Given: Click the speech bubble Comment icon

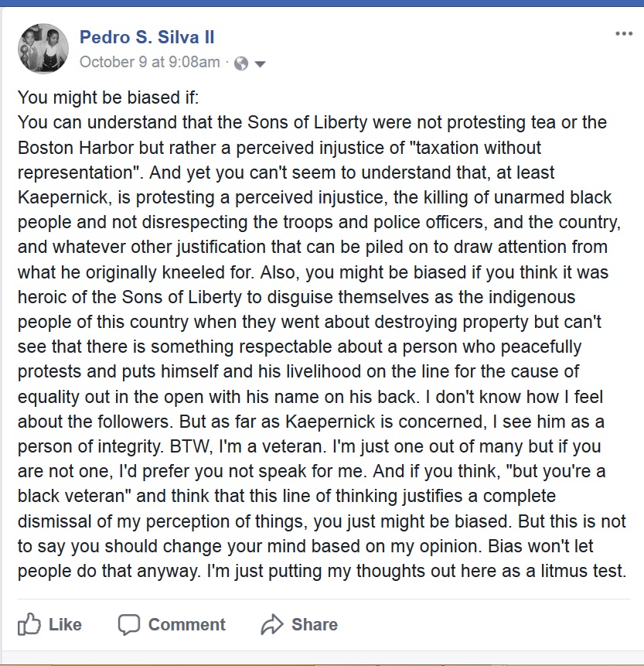Looking at the screenshot, I should coord(129,624).
